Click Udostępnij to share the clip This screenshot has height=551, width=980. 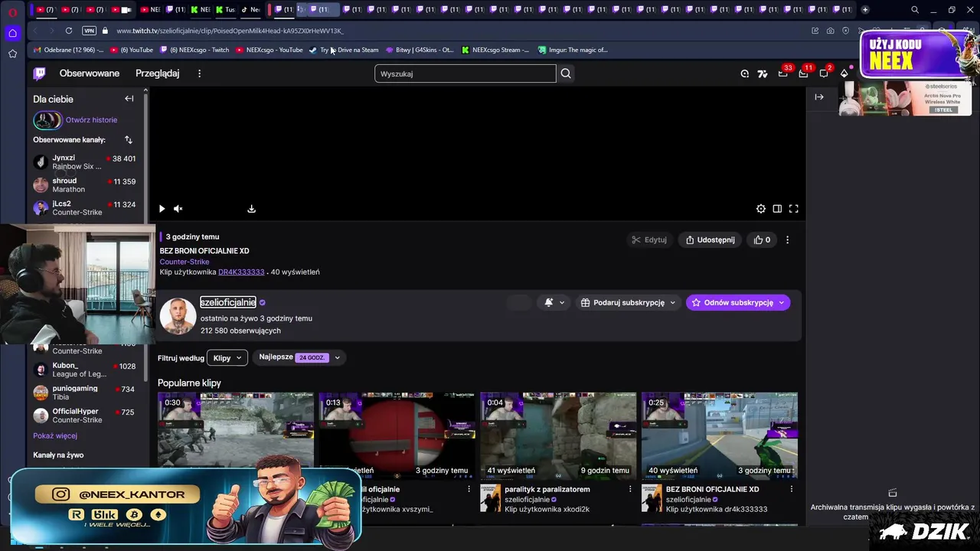710,240
